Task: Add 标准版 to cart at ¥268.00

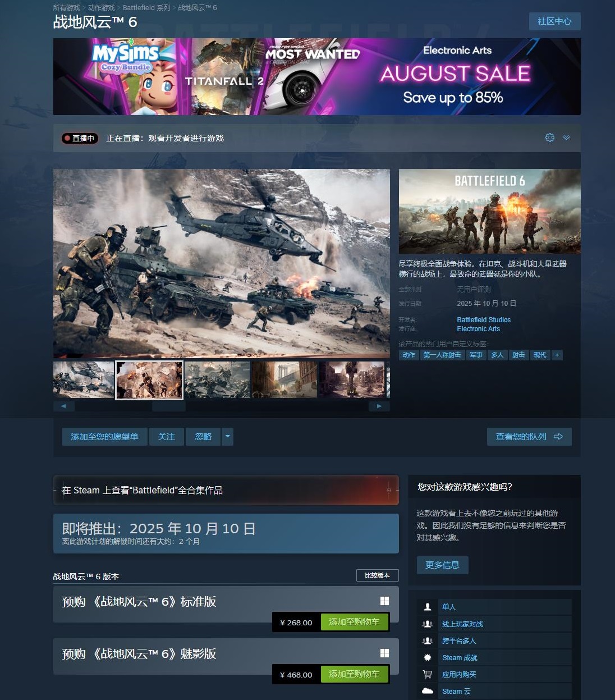Action: pos(354,622)
